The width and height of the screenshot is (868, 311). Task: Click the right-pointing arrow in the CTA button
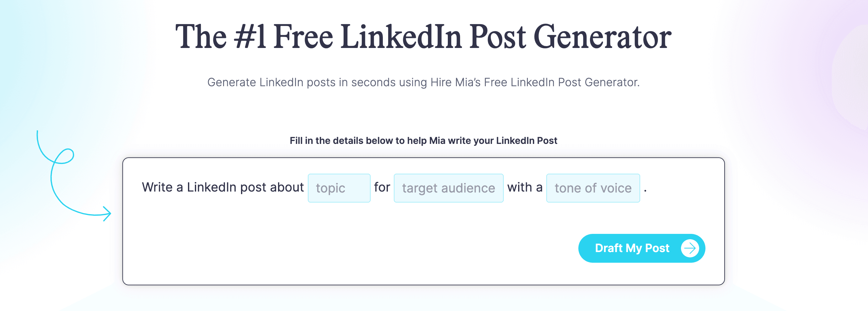[690, 248]
